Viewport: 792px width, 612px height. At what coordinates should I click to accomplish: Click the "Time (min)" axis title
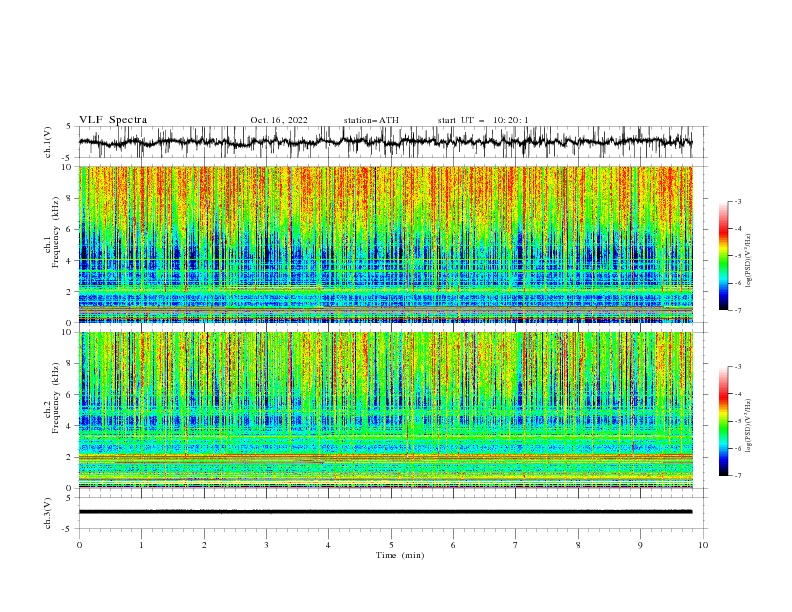(400, 555)
